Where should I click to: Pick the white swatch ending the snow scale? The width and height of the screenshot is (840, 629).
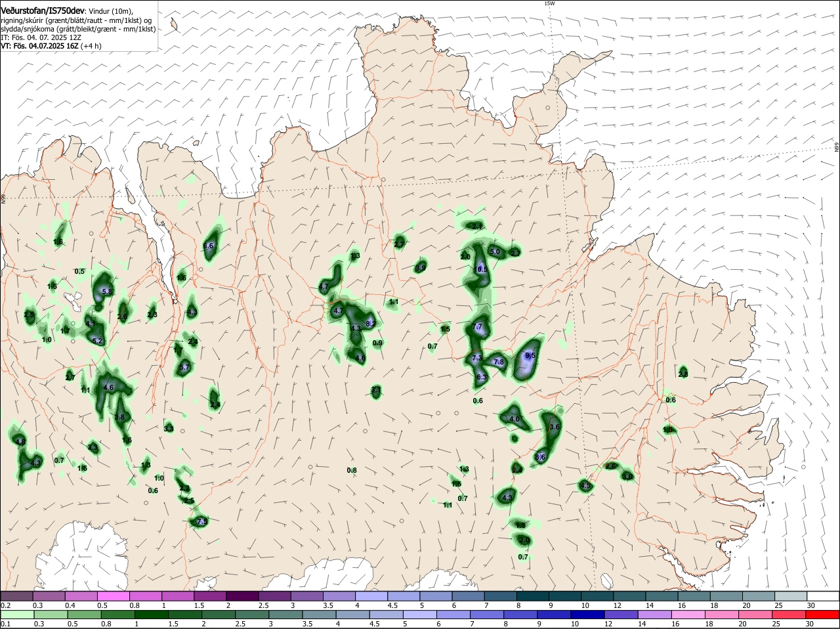click(823, 596)
